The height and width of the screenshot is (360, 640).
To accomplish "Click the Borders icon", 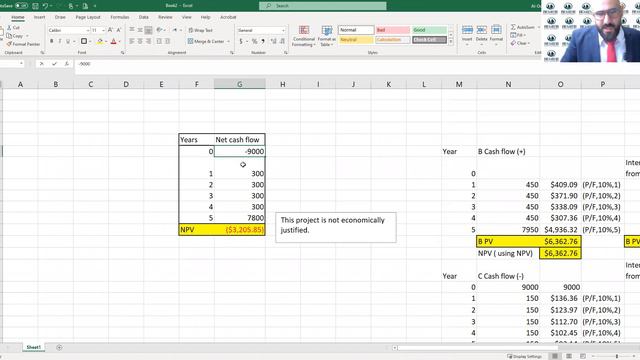I will click(84, 41).
